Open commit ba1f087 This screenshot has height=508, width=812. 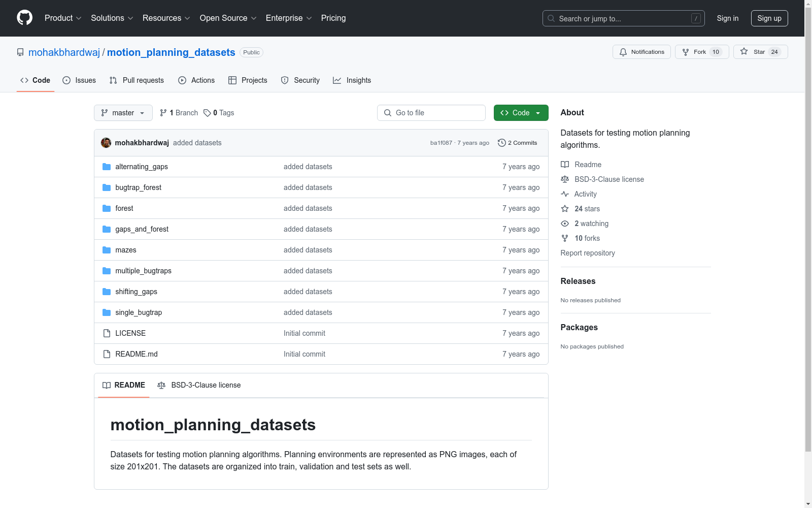pyautogui.click(x=441, y=143)
